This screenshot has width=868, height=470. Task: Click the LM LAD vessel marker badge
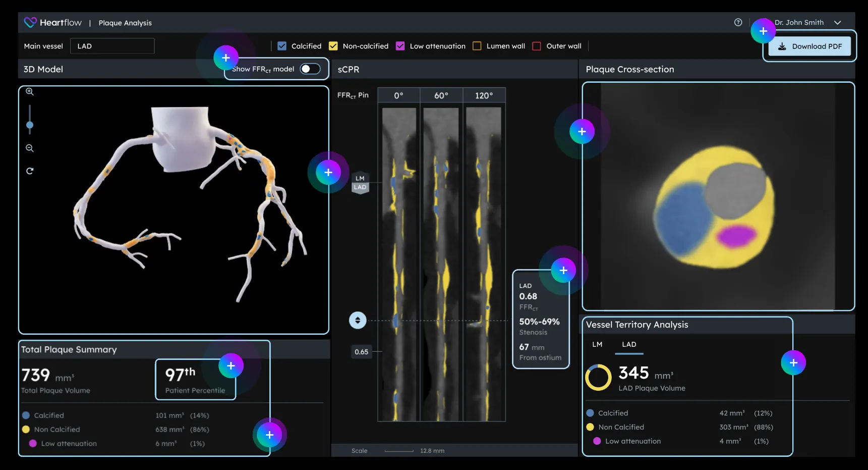coord(360,183)
